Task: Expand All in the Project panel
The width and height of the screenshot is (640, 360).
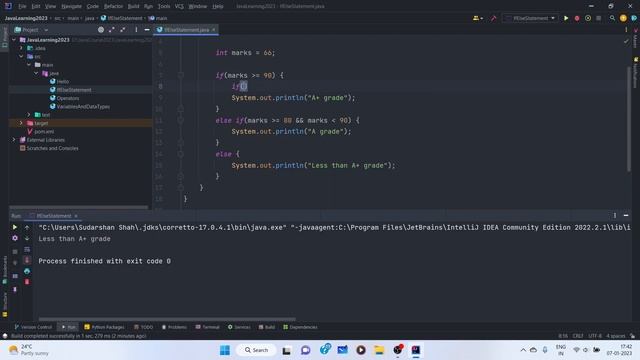Action: [112, 30]
